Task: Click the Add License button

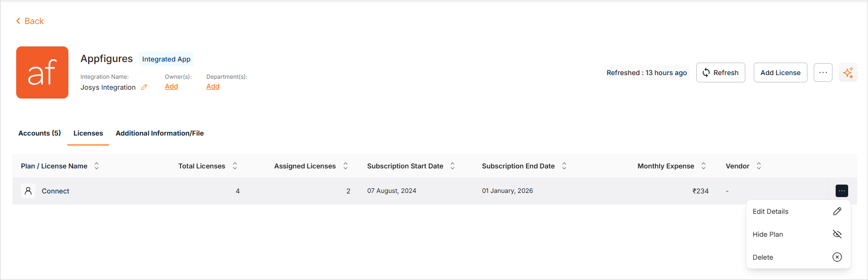Action: [780, 72]
